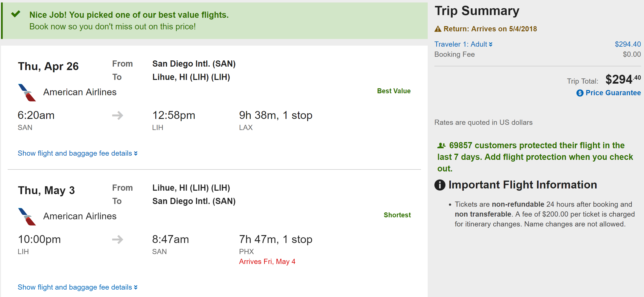Open the Price Guarantee link
Screen dimensions: 644x297
[613, 93]
